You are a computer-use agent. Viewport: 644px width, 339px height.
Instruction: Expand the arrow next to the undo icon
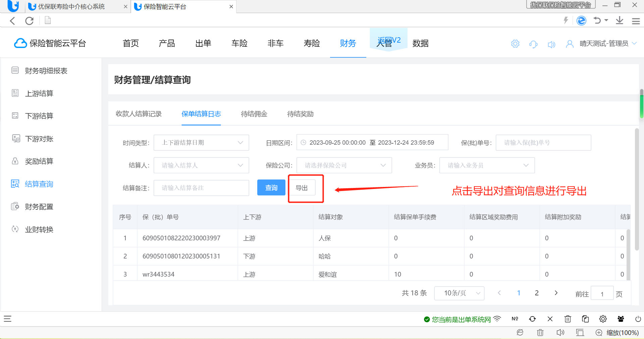pos(606,20)
